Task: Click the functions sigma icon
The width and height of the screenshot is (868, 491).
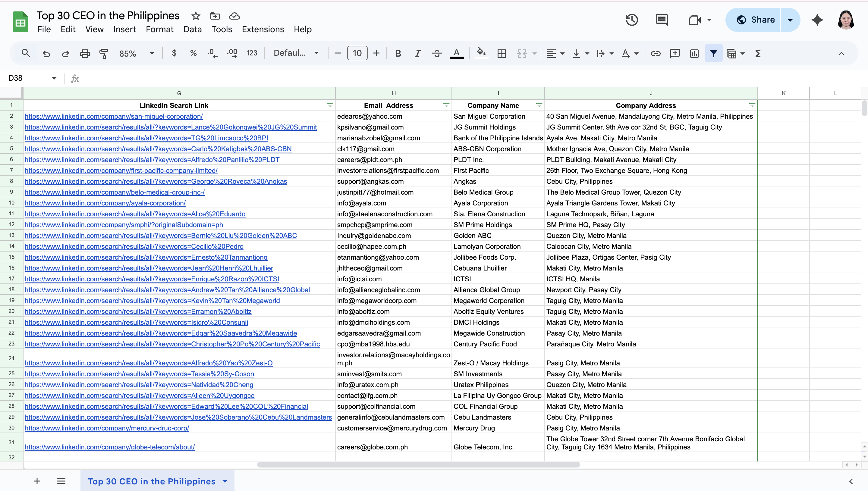Action: pos(758,53)
